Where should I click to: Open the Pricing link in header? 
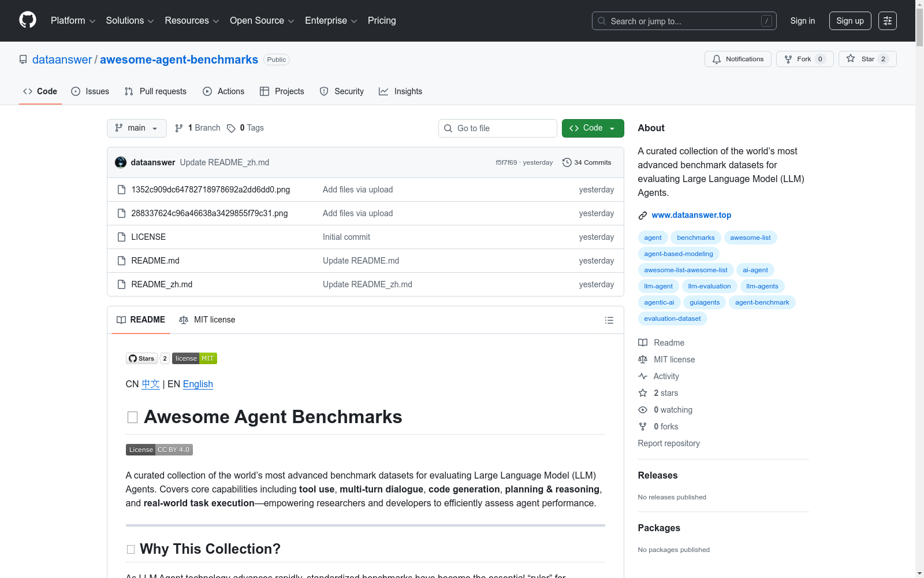click(382, 21)
